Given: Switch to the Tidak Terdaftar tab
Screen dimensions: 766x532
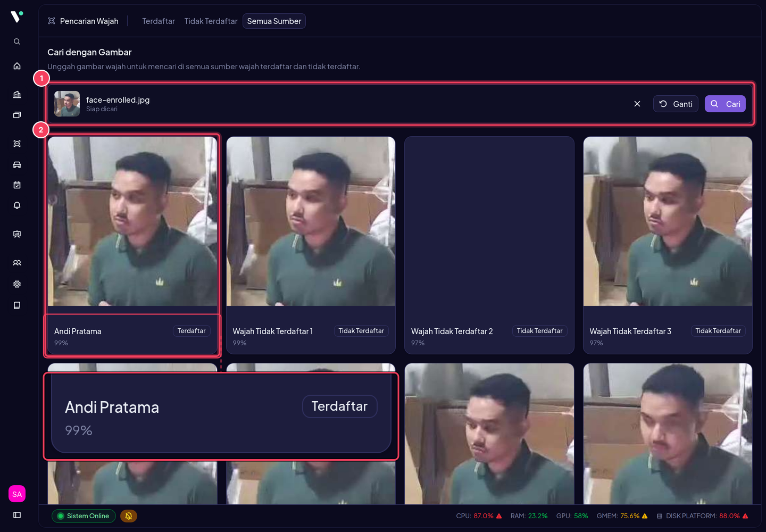Looking at the screenshot, I should 211,21.
